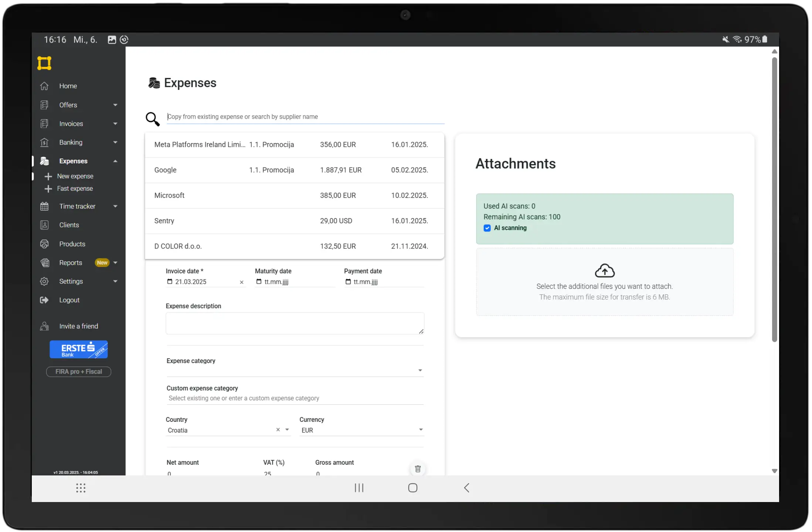812x532 pixels.
Task: Open the Expense category dropdown
Action: click(x=295, y=370)
